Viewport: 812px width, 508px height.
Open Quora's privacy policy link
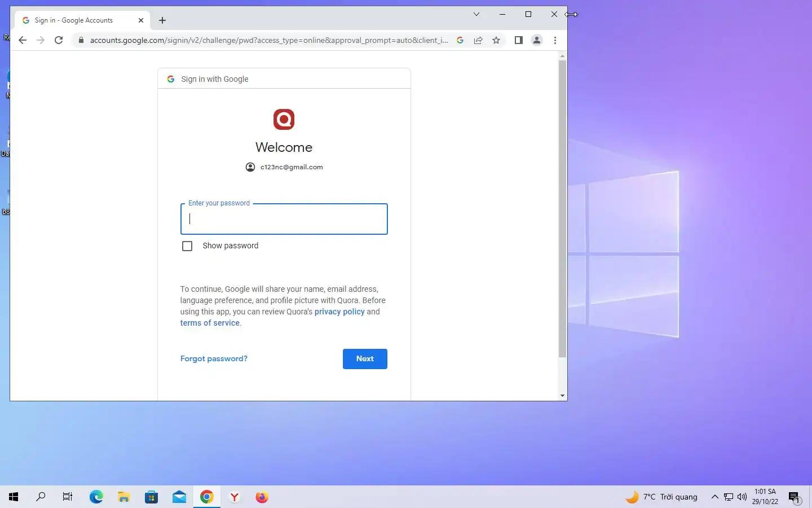339,312
